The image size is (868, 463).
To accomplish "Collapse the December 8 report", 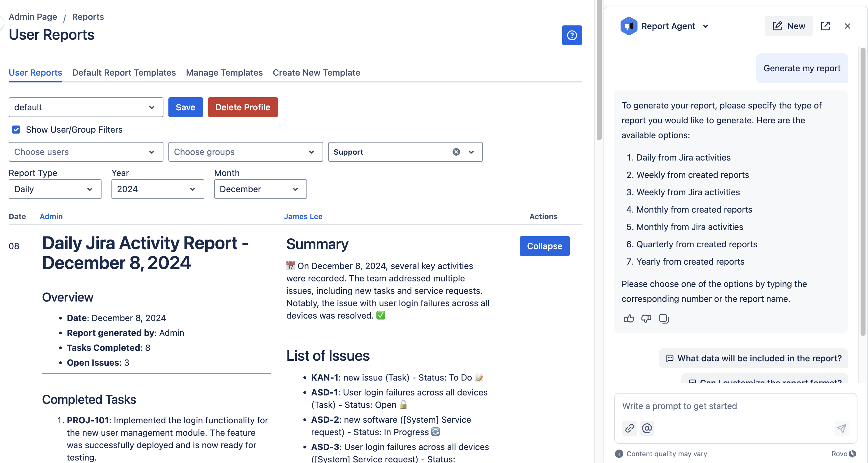I will tap(544, 246).
